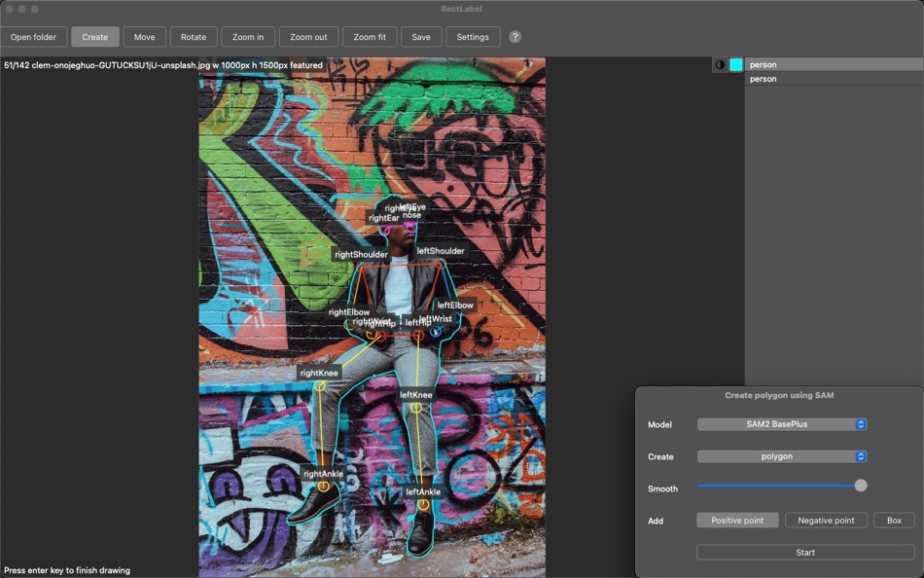
Task: Select Box add mode
Action: point(894,521)
